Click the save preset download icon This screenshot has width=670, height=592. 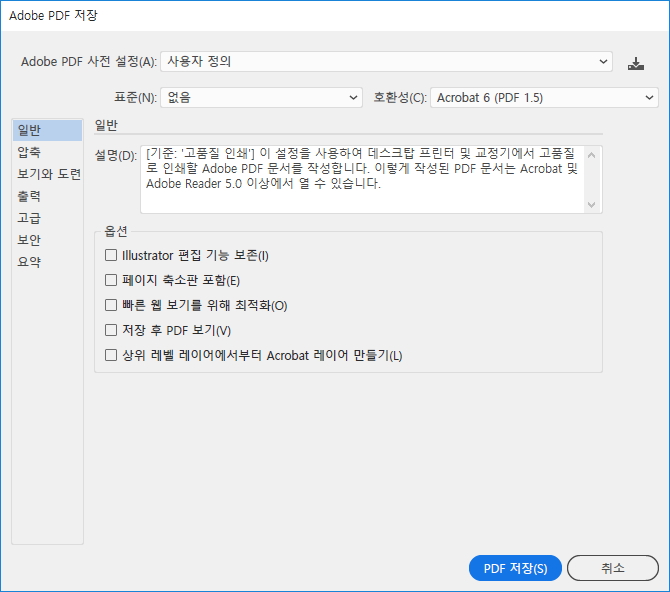pyautogui.click(x=636, y=64)
